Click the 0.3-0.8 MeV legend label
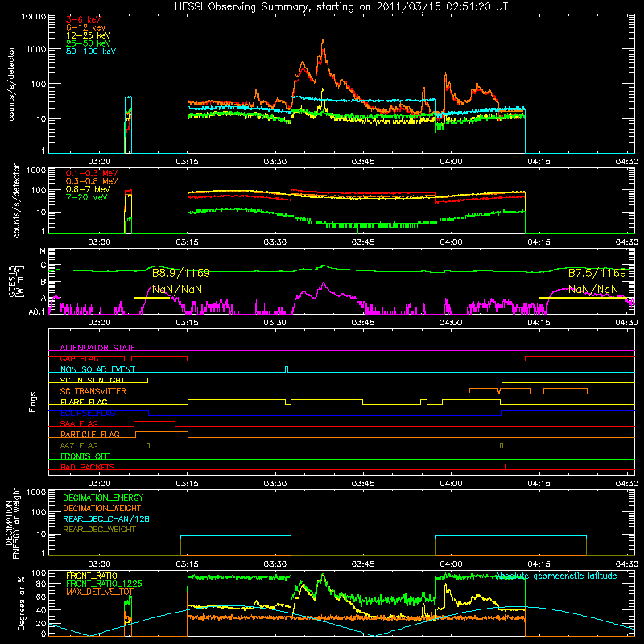 pyautogui.click(x=92, y=181)
